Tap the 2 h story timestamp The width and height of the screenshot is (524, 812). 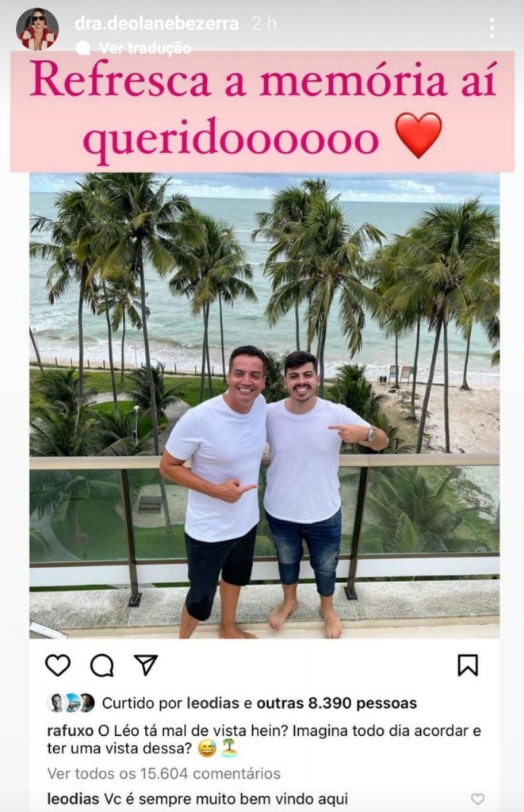coord(263,23)
